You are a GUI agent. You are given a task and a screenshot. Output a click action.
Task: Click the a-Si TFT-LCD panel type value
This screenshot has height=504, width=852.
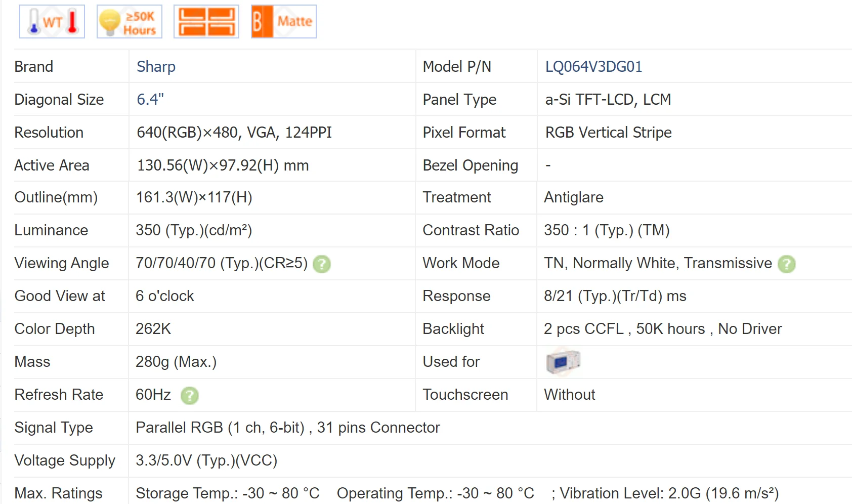608,100
